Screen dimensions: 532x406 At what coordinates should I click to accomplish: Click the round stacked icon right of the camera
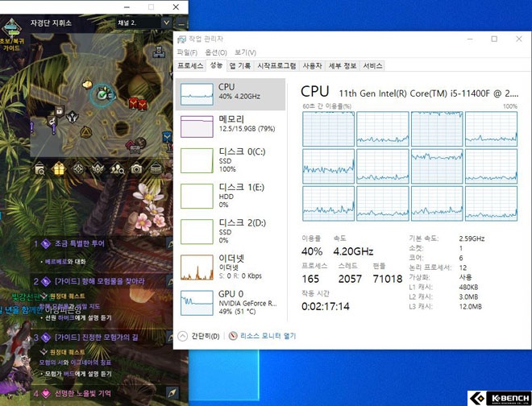tap(156, 168)
